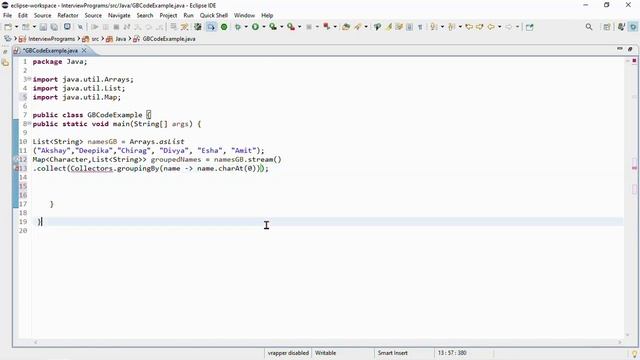
Task: Open the Quick Shell menu
Action: (213, 15)
